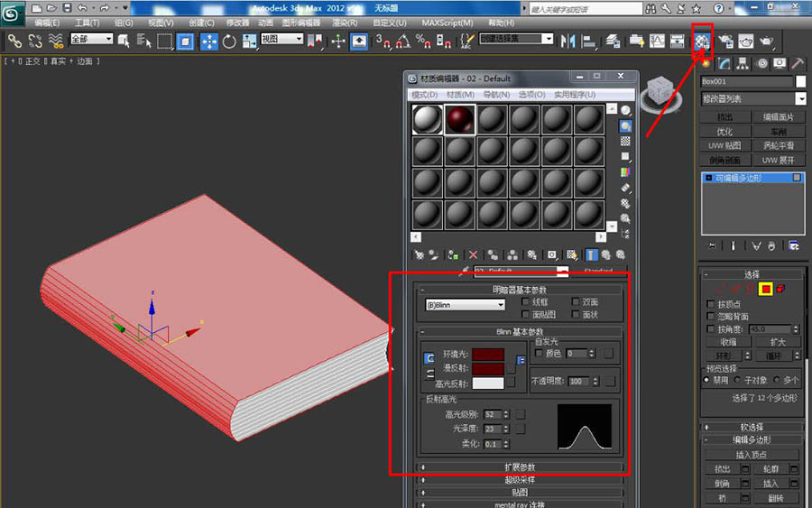Expand the 贴图 (Maps) rollout
Image resolution: width=812 pixels, height=508 pixels.
(520, 493)
